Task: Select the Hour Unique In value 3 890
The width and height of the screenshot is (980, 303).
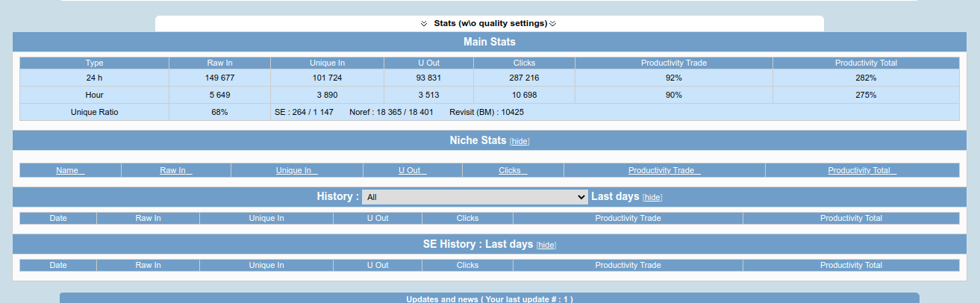Action: pyautogui.click(x=327, y=95)
